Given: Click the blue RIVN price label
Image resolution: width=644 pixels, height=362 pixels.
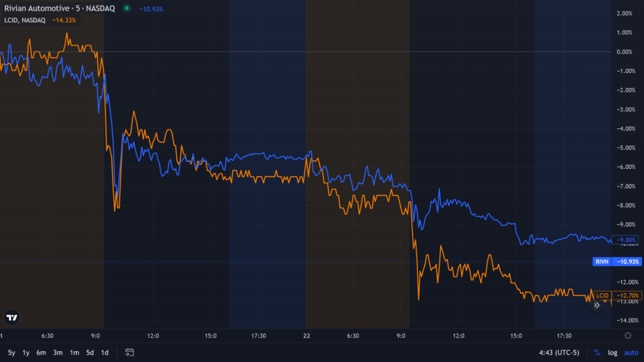Looking at the screenshot, I should (x=617, y=261).
